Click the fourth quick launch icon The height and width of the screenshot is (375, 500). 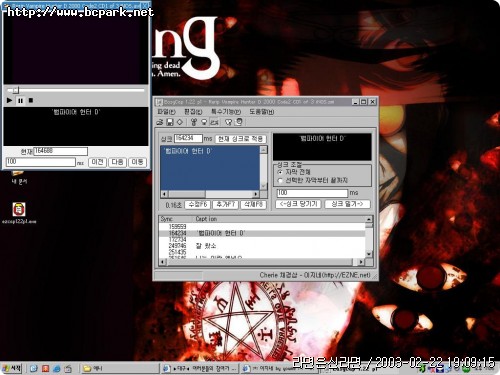[x=68, y=368]
